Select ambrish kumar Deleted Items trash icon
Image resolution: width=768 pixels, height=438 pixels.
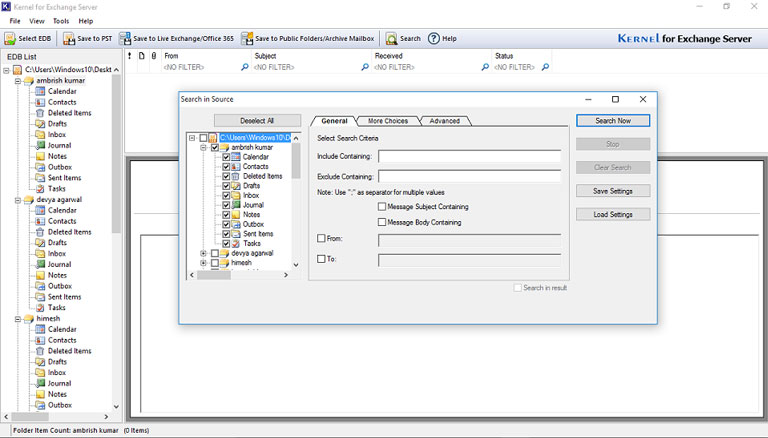coord(40,113)
